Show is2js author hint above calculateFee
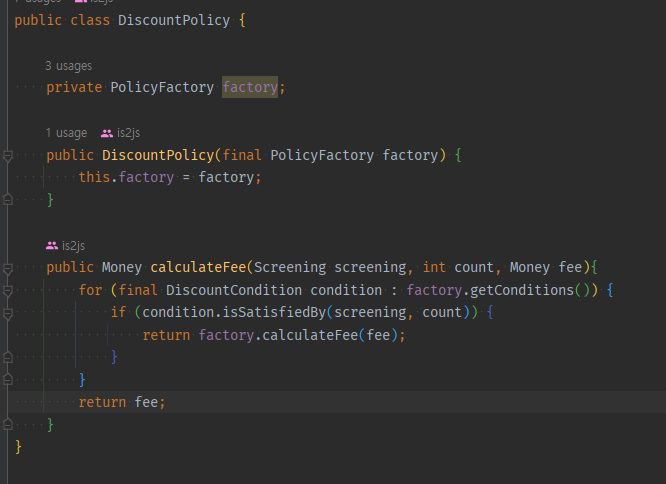 point(73,245)
